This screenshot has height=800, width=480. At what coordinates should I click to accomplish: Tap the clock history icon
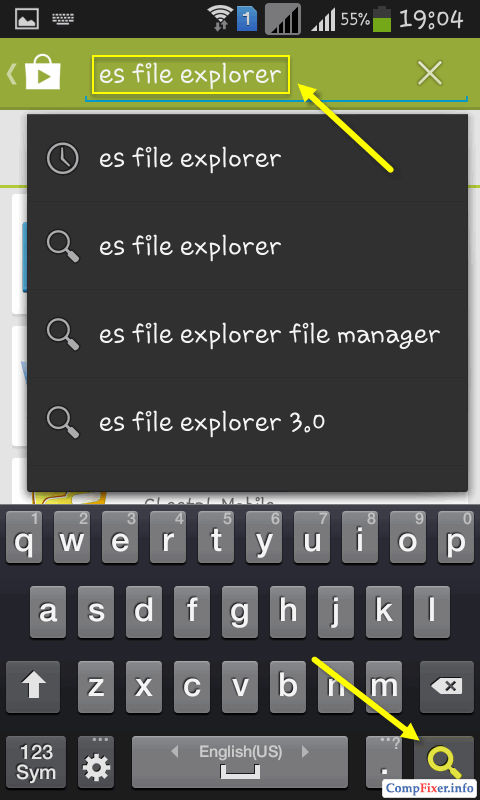click(63, 158)
